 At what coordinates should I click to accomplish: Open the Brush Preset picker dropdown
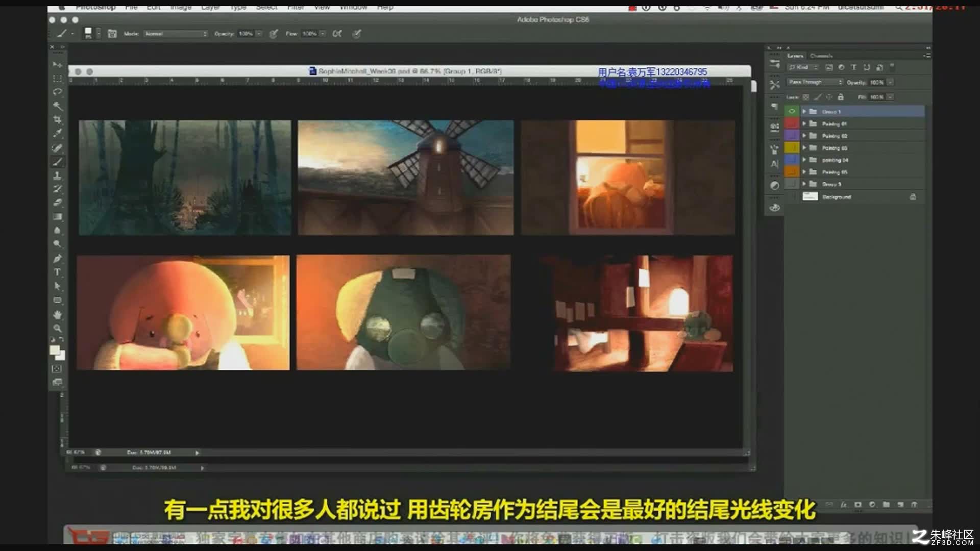pyautogui.click(x=98, y=34)
